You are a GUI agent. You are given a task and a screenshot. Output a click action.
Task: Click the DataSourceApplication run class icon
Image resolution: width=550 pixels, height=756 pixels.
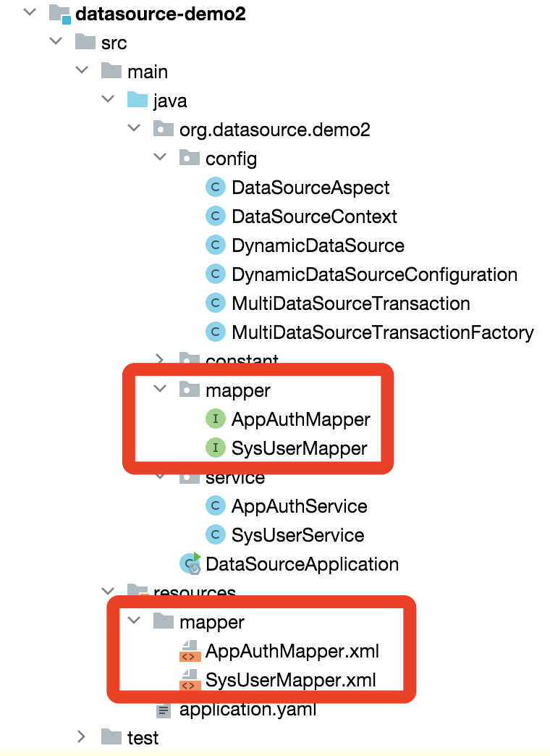tap(190, 563)
